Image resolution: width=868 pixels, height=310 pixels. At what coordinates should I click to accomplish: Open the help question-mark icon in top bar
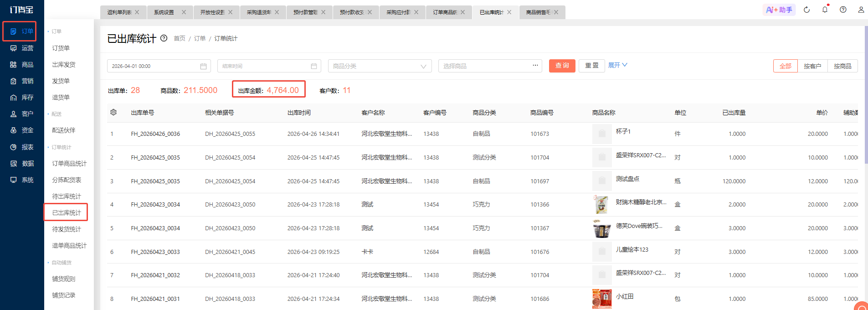point(843,10)
